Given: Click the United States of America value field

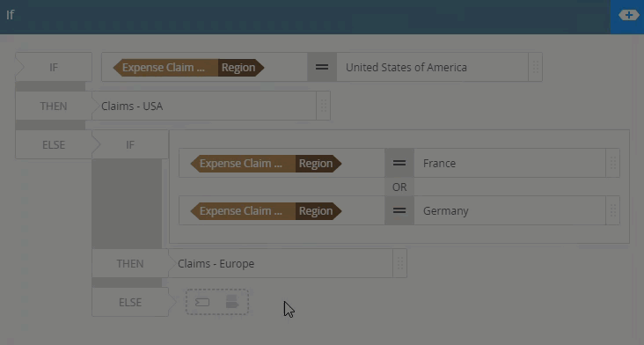Looking at the screenshot, I should pyautogui.click(x=433, y=67).
